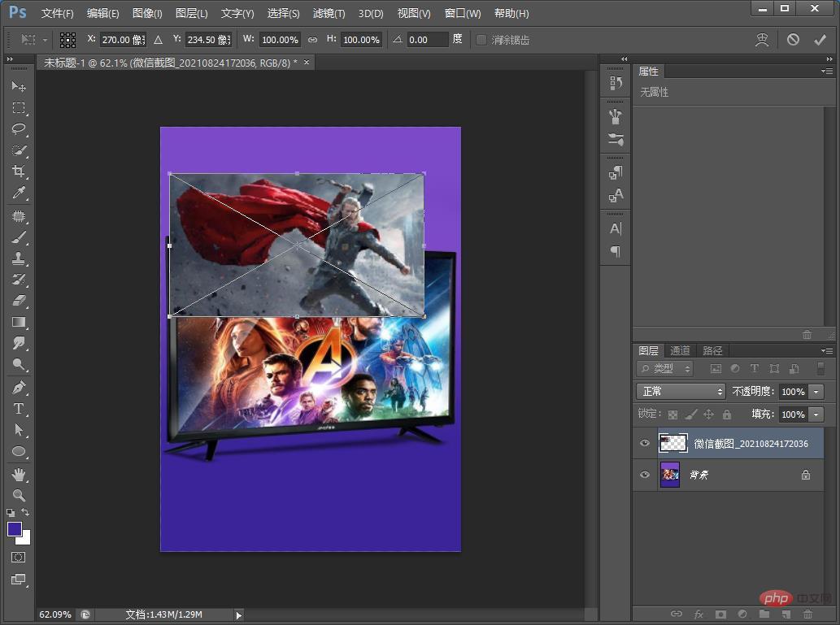This screenshot has height=625, width=840.
Task: Open the blend mode 正常 dropdown
Action: coord(681,392)
